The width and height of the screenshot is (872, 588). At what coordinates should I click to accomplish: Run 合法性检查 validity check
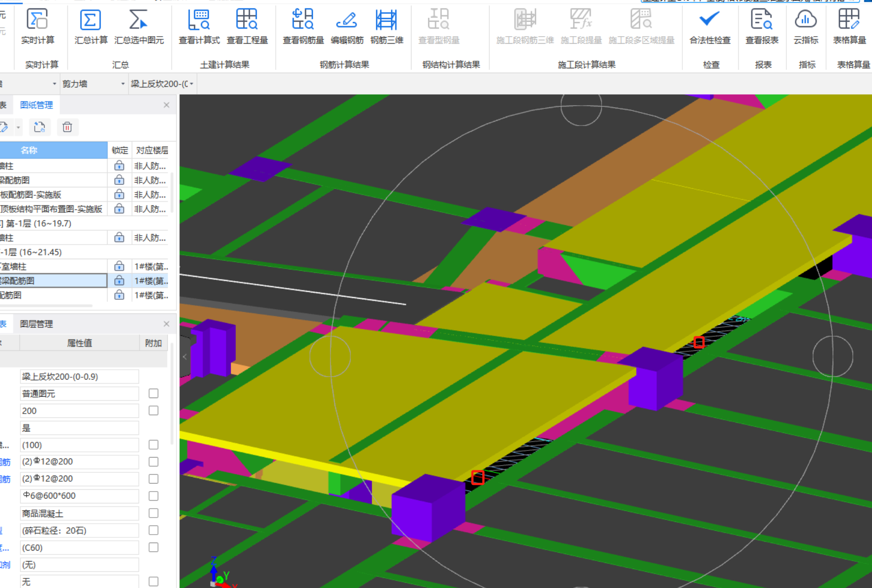point(710,27)
